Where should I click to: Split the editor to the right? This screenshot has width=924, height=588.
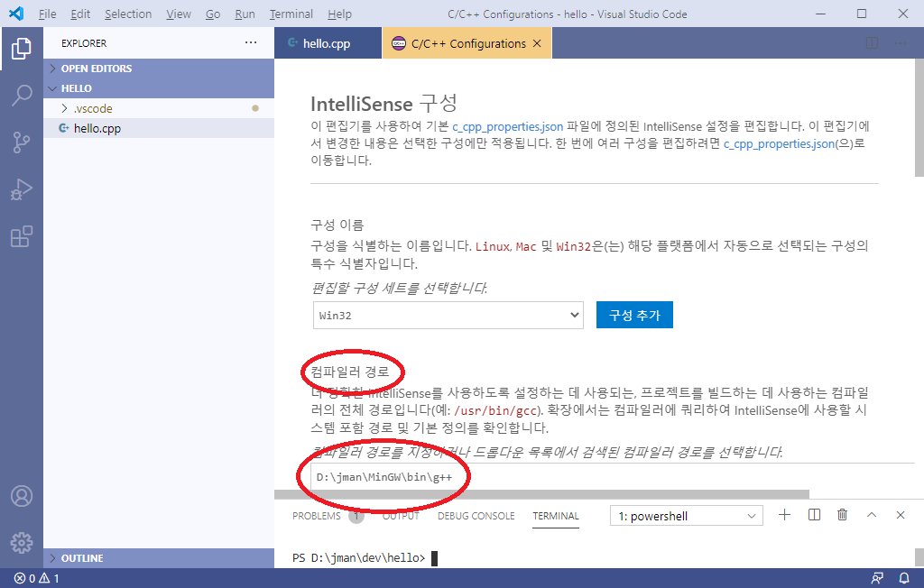pos(872,43)
